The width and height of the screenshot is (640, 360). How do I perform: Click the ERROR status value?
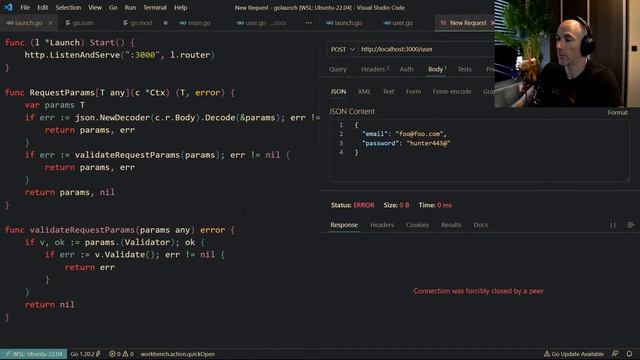(364, 205)
